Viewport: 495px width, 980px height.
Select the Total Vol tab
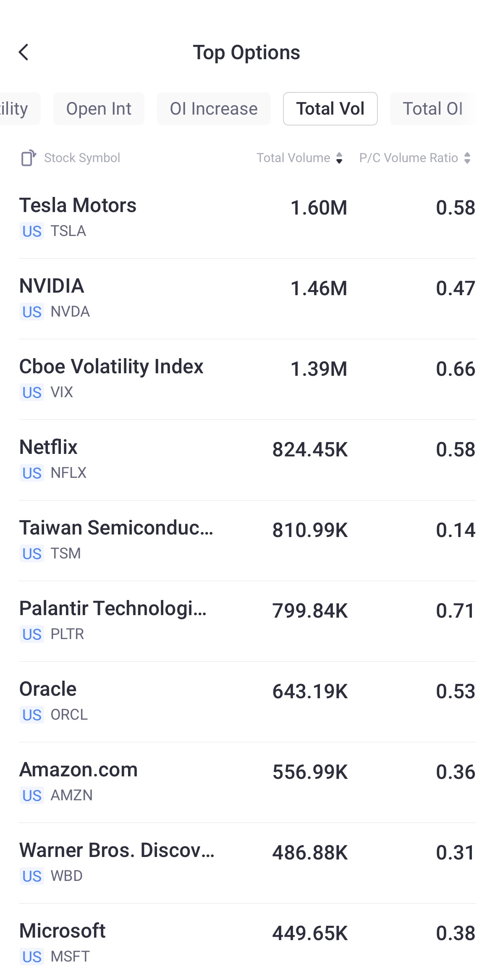point(330,109)
